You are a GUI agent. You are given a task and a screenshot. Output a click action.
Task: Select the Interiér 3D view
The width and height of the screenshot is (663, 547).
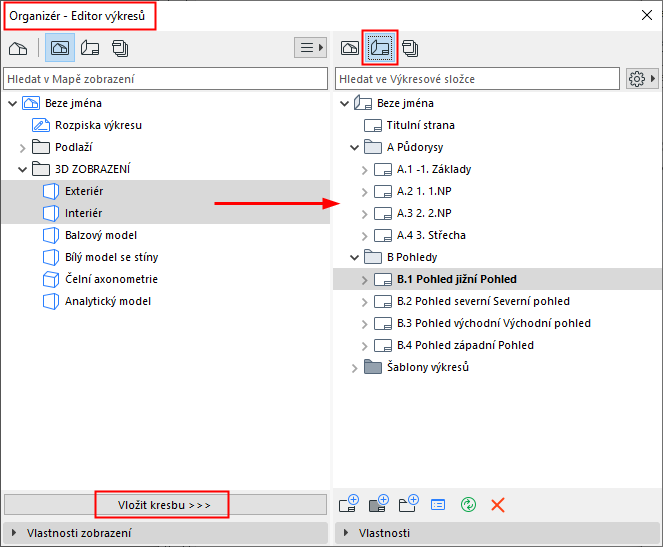83,213
